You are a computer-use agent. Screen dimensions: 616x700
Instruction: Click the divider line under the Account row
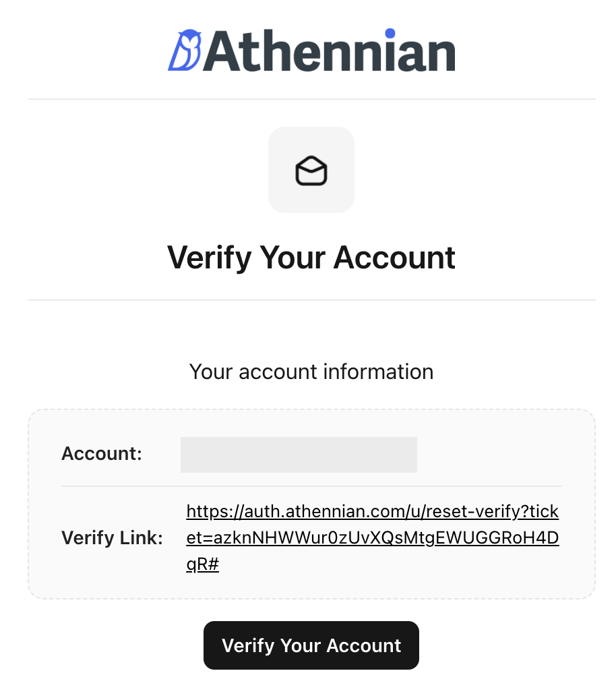pyautogui.click(x=311, y=486)
